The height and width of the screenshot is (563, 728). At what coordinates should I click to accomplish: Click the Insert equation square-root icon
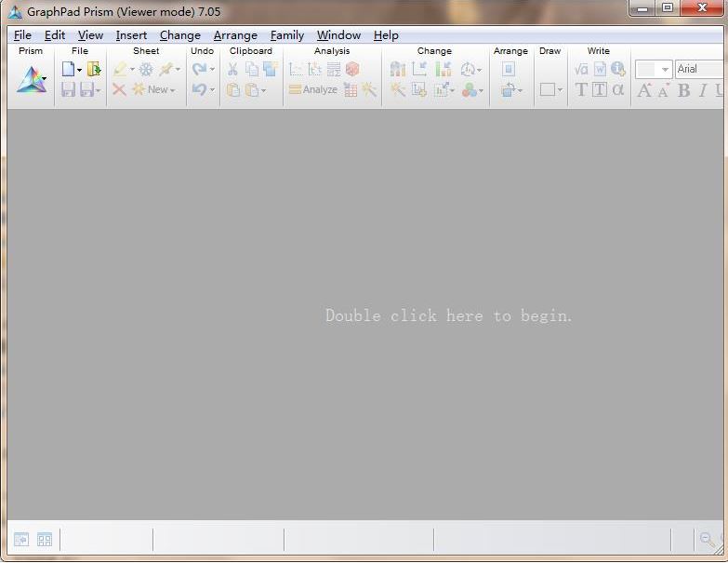581,69
